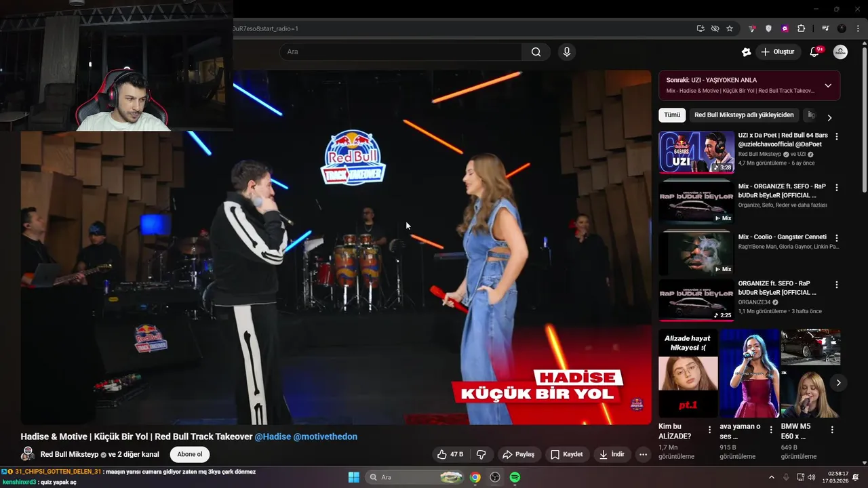
Task: Open the Chrome extensions puzzle icon
Action: [x=801, y=28]
